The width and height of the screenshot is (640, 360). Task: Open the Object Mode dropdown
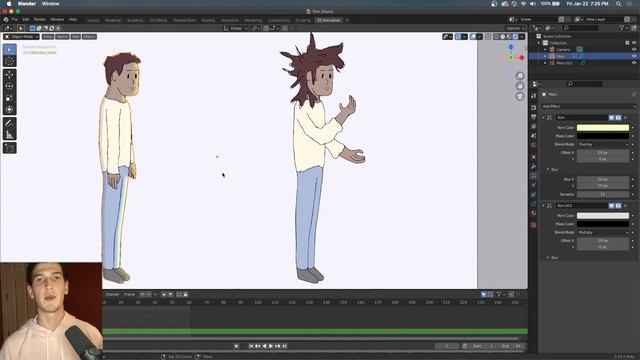[21, 37]
